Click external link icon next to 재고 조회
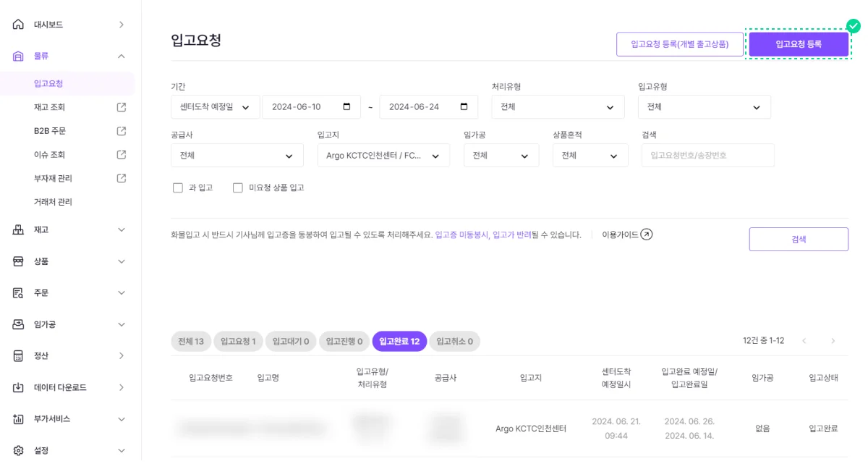The height and width of the screenshot is (464, 868). click(122, 107)
